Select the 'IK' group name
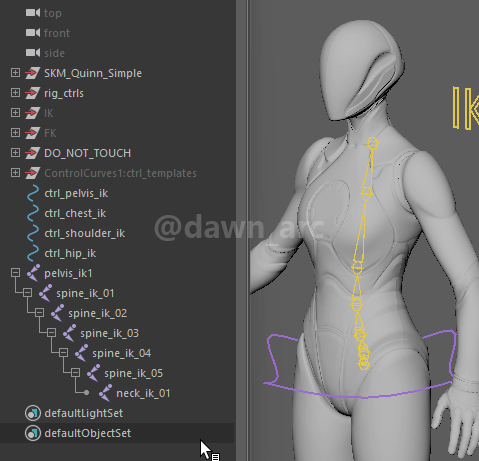Screen dimensions: 479x461 click(x=49, y=113)
